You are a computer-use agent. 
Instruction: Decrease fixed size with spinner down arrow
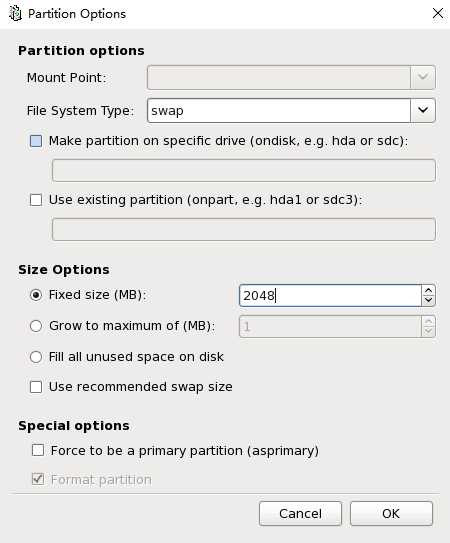tap(429, 300)
